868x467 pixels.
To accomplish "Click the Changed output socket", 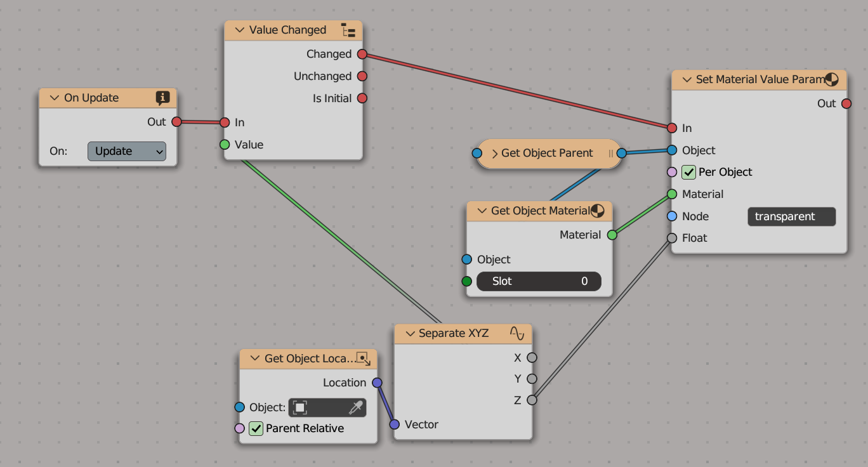I will point(362,54).
